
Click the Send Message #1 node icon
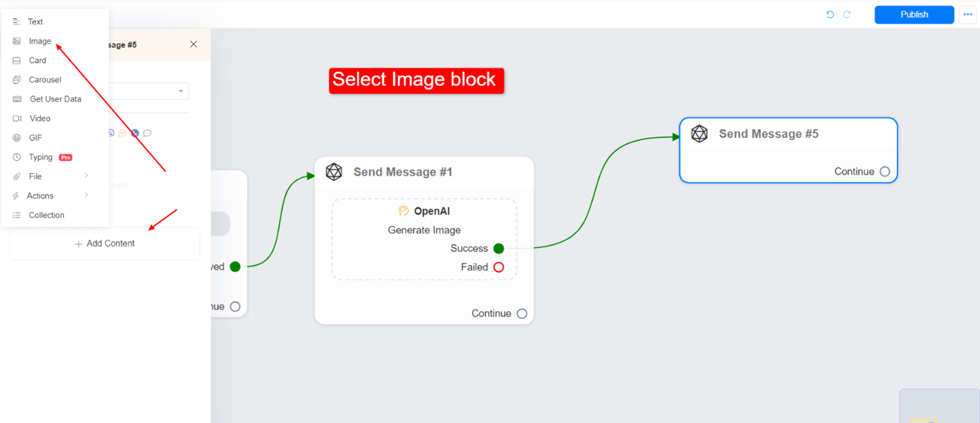click(334, 172)
